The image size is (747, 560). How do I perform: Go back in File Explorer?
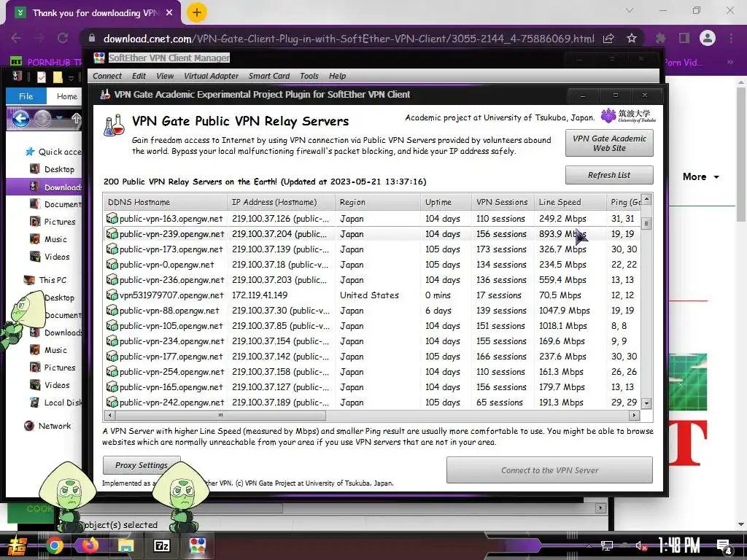coord(21,118)
